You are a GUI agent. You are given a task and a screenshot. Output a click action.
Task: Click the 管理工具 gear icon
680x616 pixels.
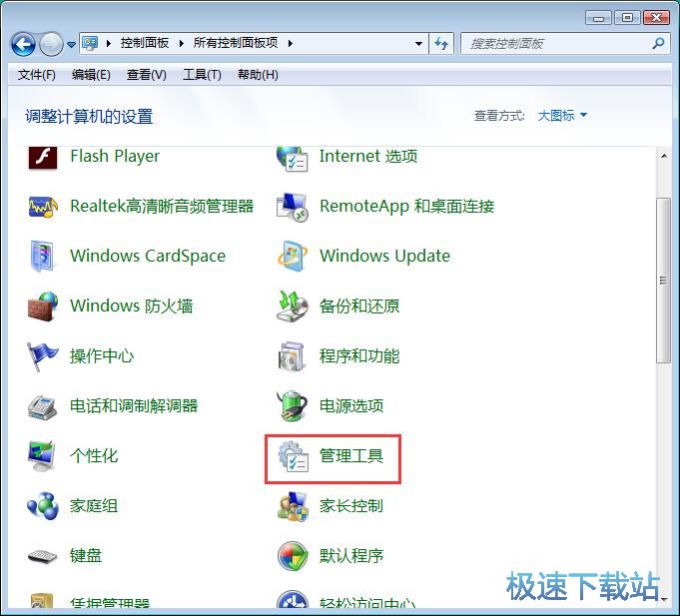(x=294, y=456)
